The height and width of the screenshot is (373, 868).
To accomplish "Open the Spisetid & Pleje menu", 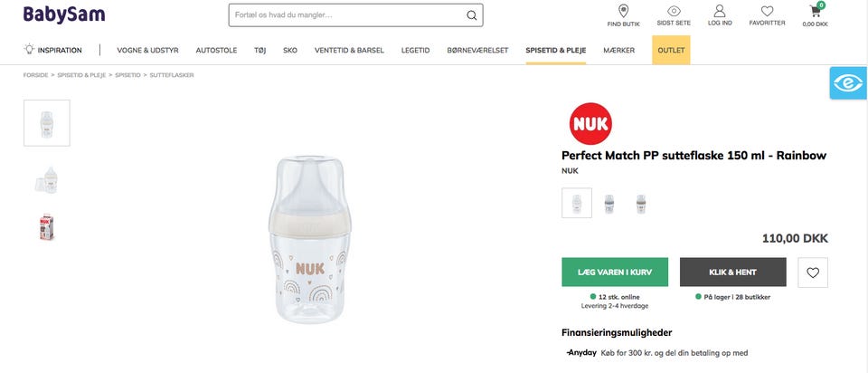I will (555, 51).
